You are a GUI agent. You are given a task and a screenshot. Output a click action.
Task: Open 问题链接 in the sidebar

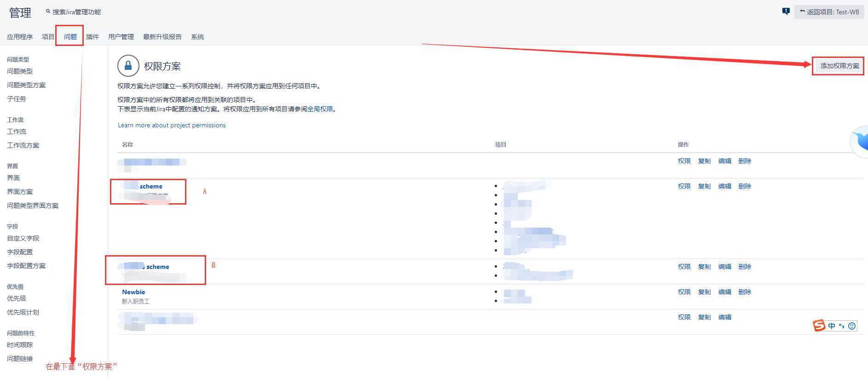[20, 359]
